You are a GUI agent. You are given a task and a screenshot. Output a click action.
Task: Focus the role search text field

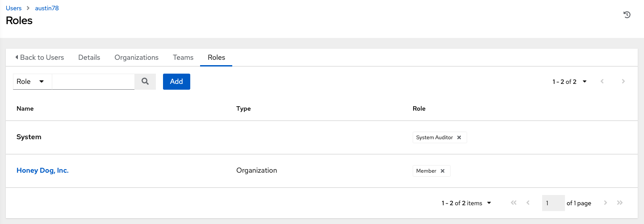tap(93, 82)
